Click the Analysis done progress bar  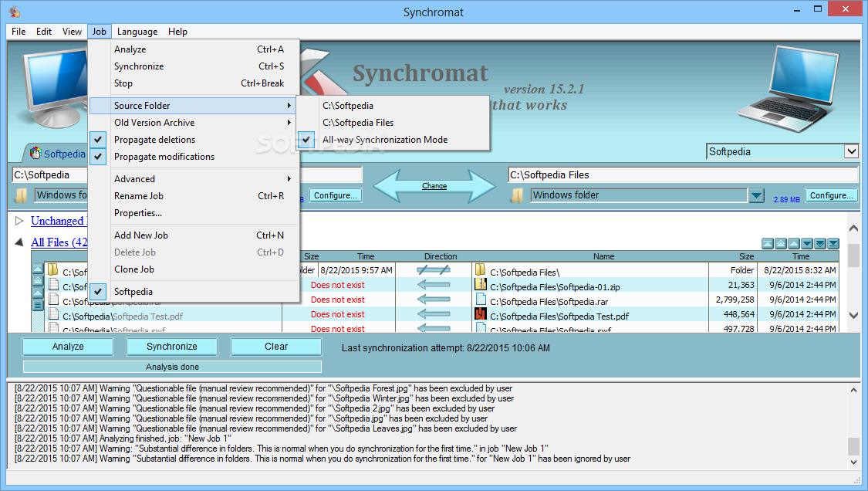(x=172, y=367)
